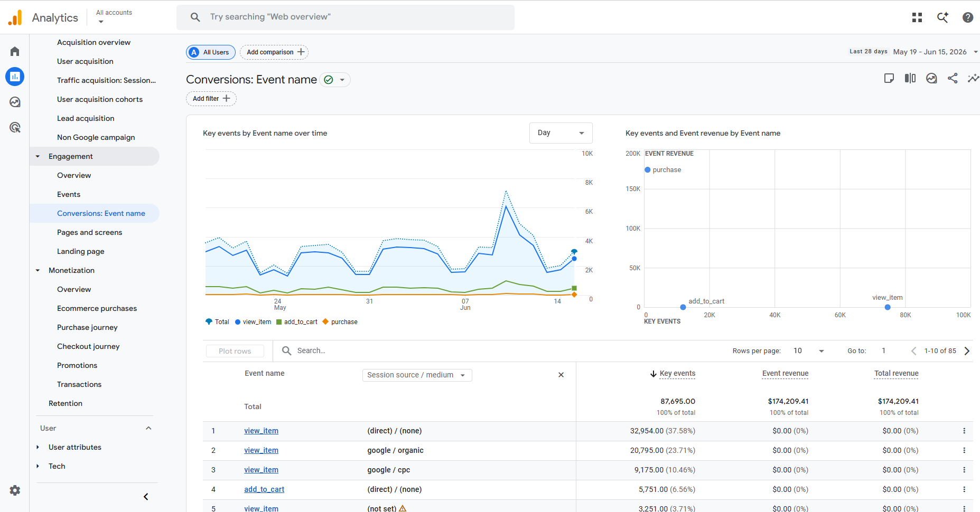This screenshot has height=512, width=980.
Task: Open Admin settings gear icon
Action: [x=15, y=490]
